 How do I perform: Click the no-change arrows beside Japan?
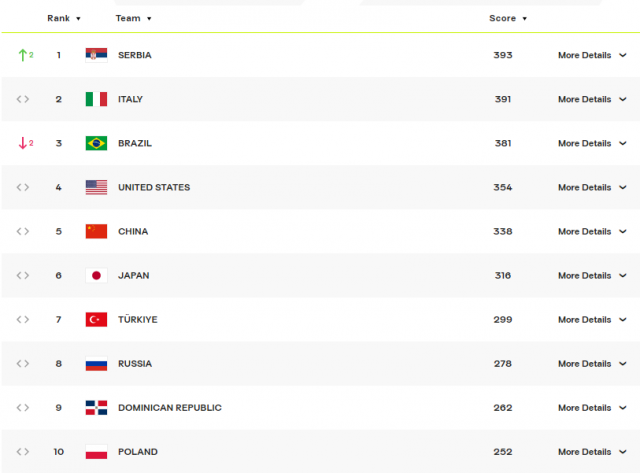pyautogui.click(x=23, y=275)
